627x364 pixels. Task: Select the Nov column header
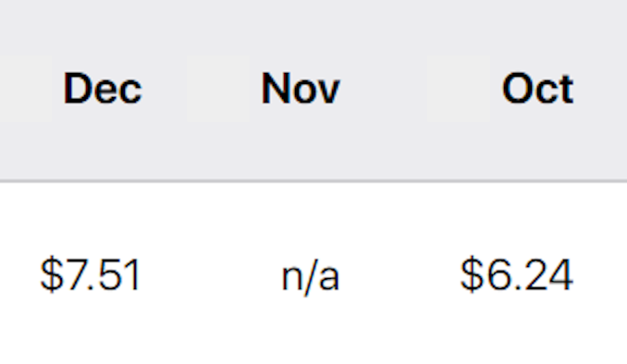301,89
